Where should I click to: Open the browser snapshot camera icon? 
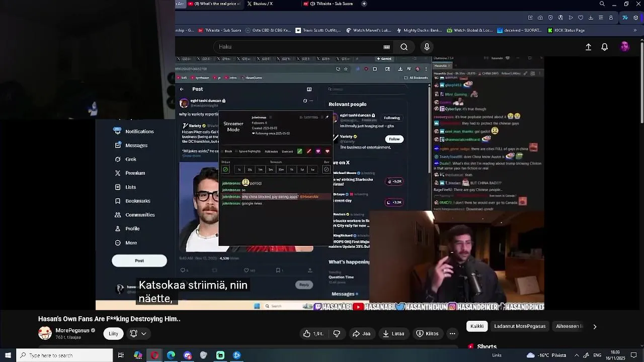(x=540, y=18)
